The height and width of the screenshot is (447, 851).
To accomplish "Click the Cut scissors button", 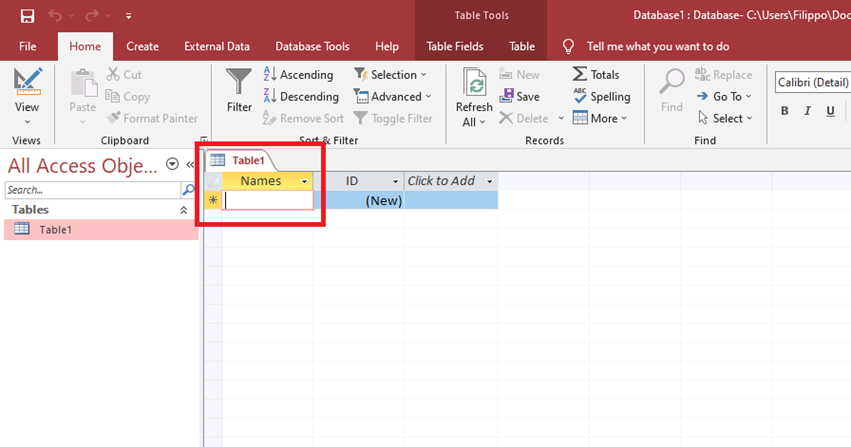I will pyautogui.click(x=124, y=74).
